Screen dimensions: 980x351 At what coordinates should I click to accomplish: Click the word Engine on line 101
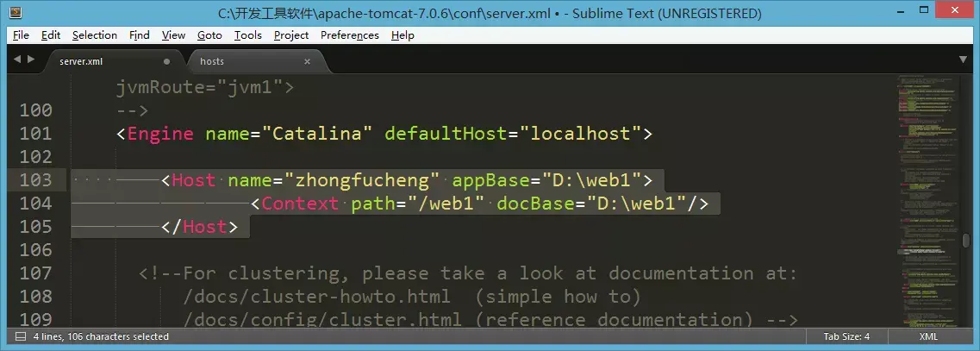point(160,134)
